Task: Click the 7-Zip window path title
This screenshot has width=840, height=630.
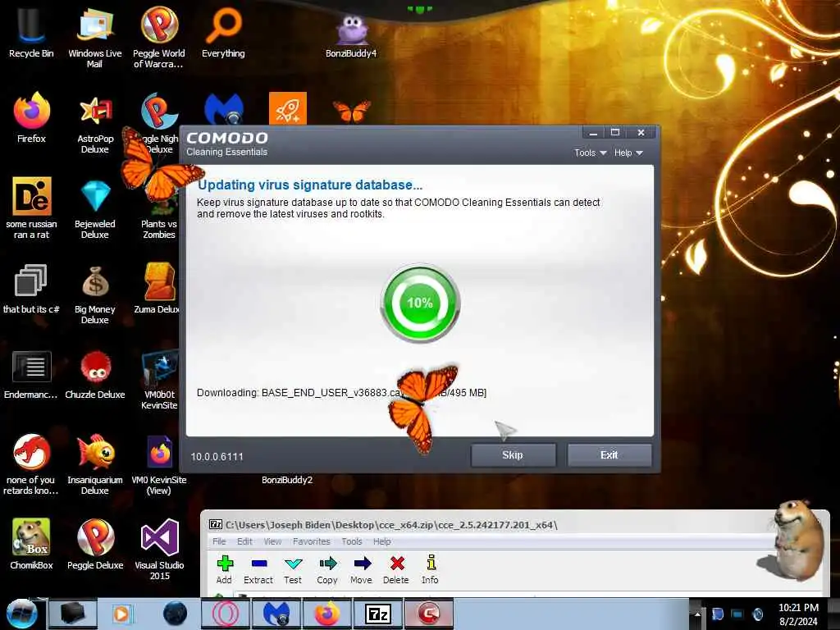Action: click(391, 525)
